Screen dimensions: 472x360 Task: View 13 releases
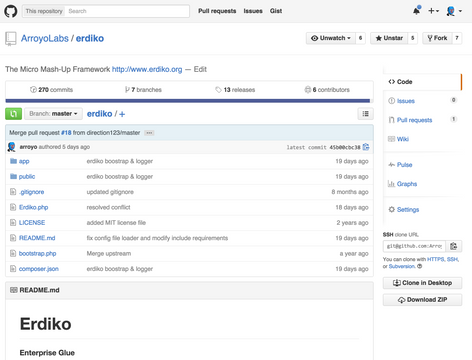point(235,90)
